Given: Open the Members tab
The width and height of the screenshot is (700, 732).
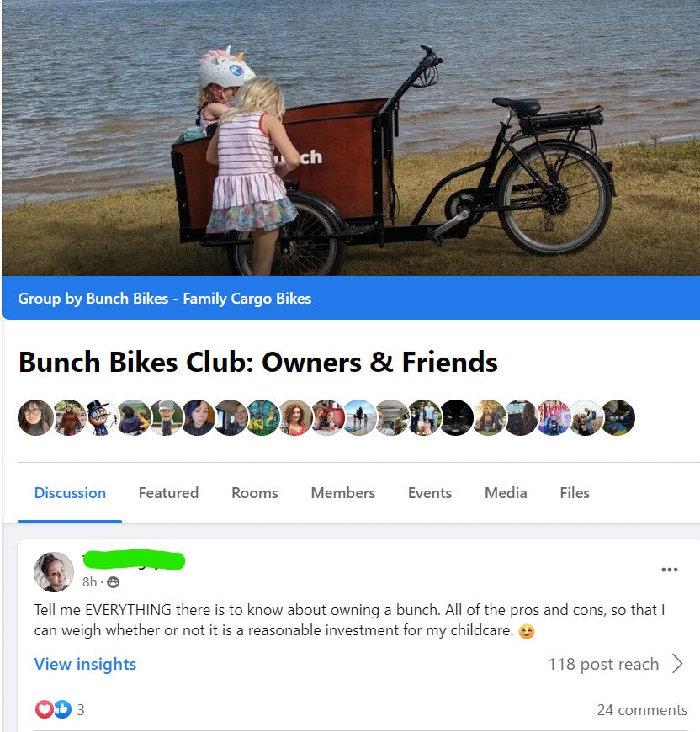Looking at the screenshot, I should click(x=343, y=493).
